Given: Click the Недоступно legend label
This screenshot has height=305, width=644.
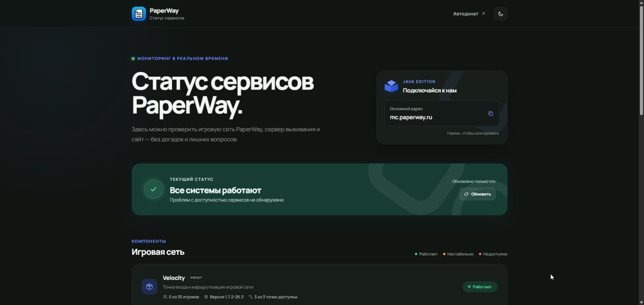Looking at the screenshot, I should click(495, 254).
